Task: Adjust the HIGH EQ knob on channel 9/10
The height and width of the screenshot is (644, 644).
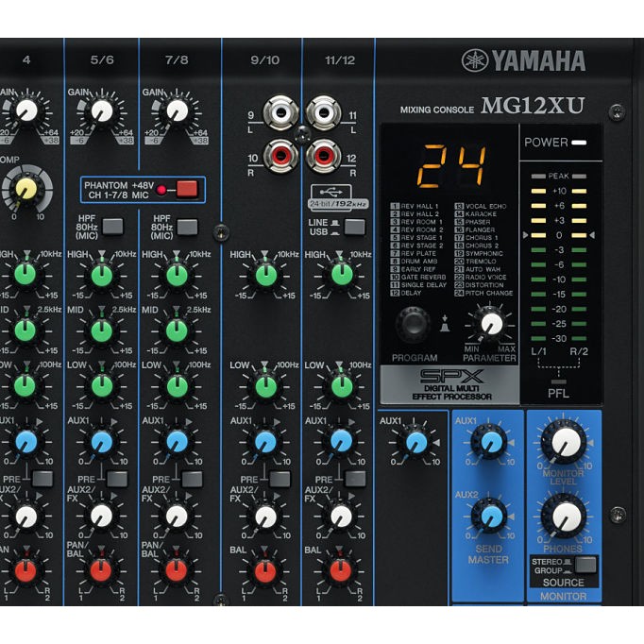Action: (x=265, y=275)
